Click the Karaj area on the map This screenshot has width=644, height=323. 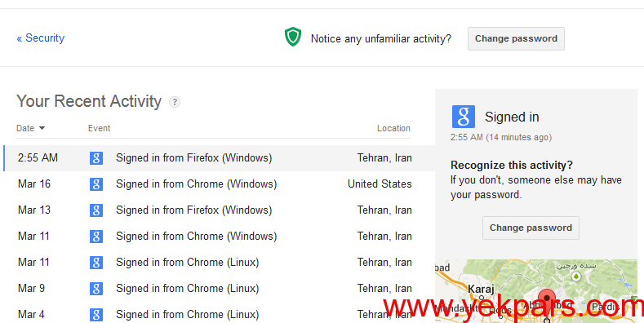click(481, 289)
